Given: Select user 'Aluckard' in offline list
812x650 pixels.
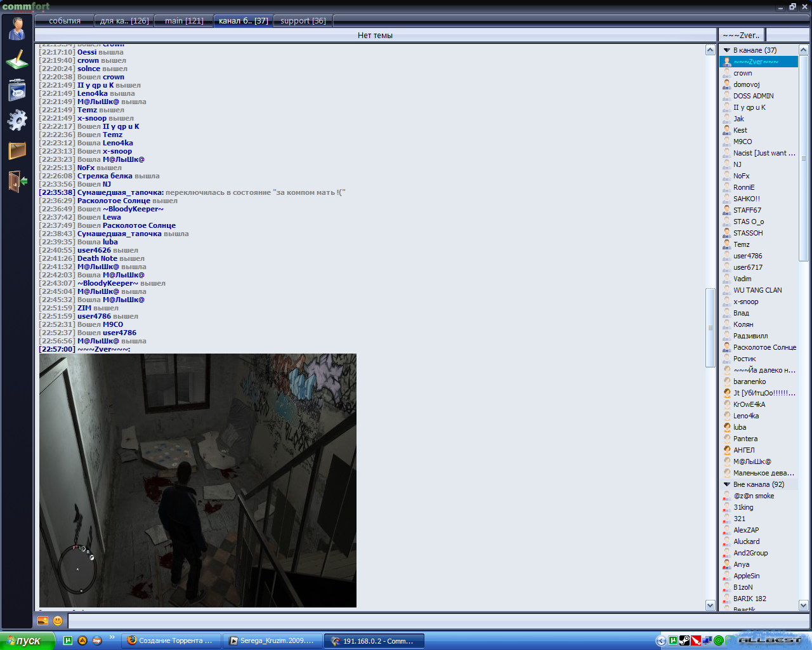Looking at the screenshot, I should pos(746,541).
